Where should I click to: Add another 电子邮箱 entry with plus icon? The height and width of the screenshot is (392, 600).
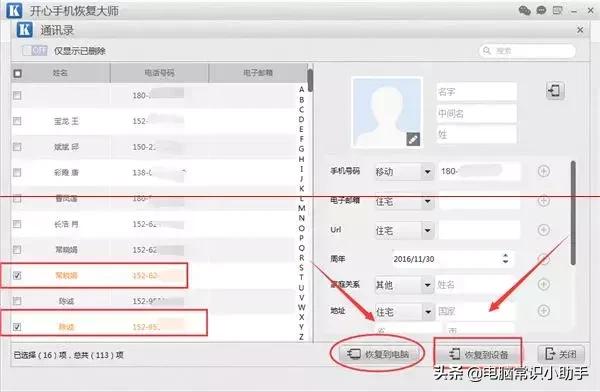point(544,201)
